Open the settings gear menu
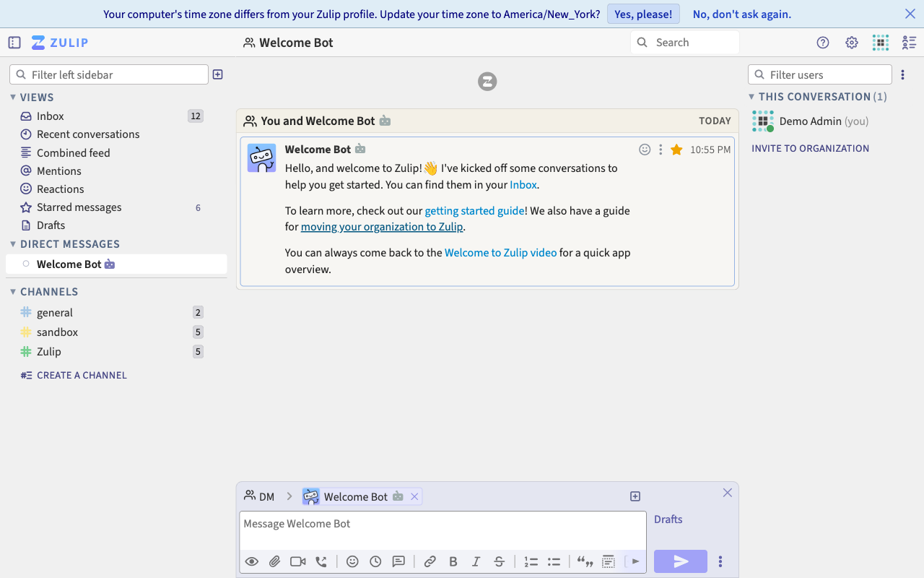924x578 pixels. point(852,43)
